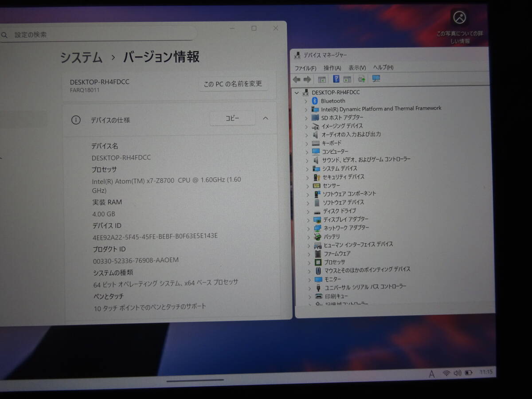Image resolution: width=532 pixels, height=399 pixels.
Task: Expand the ディスプレイ アダプター node
Action: coord(308,219)
